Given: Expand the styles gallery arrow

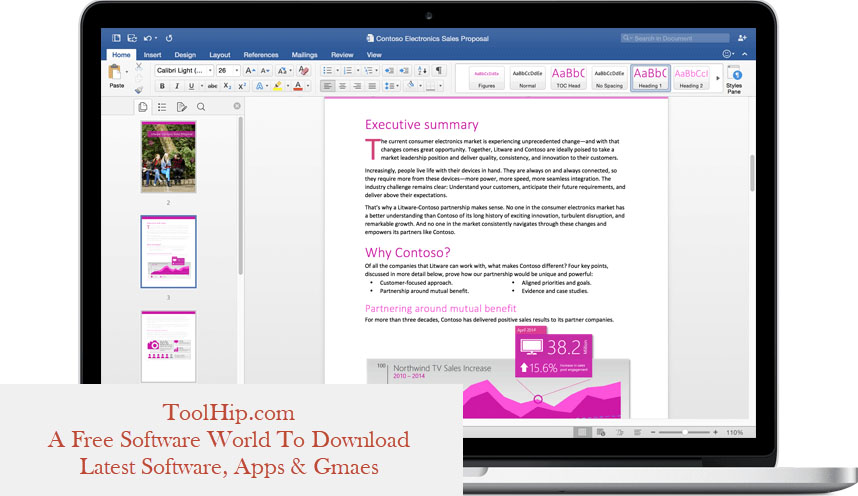Looking at the screenshot, I should [x=718, y=78].
